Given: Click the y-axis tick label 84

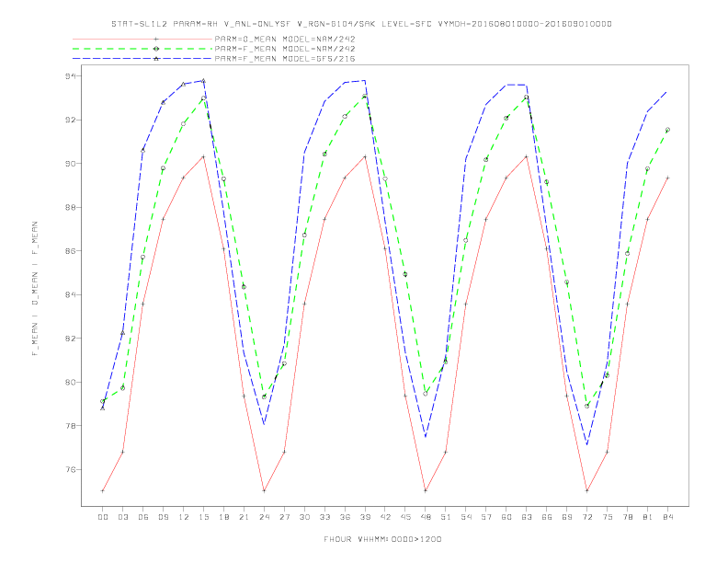Looking at the screenshot, I should (70, 294).
